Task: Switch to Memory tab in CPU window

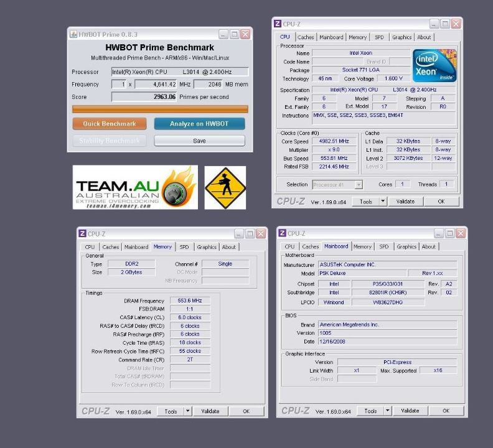Action: [x=357, y=37]
